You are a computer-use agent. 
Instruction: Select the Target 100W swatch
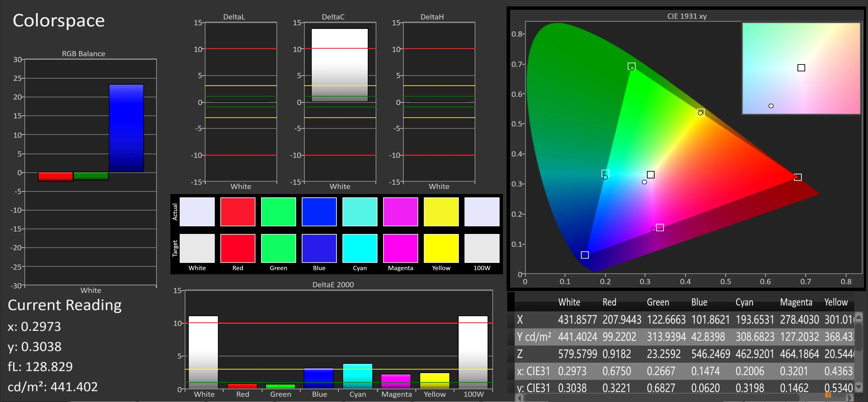[x=482, y=248]
